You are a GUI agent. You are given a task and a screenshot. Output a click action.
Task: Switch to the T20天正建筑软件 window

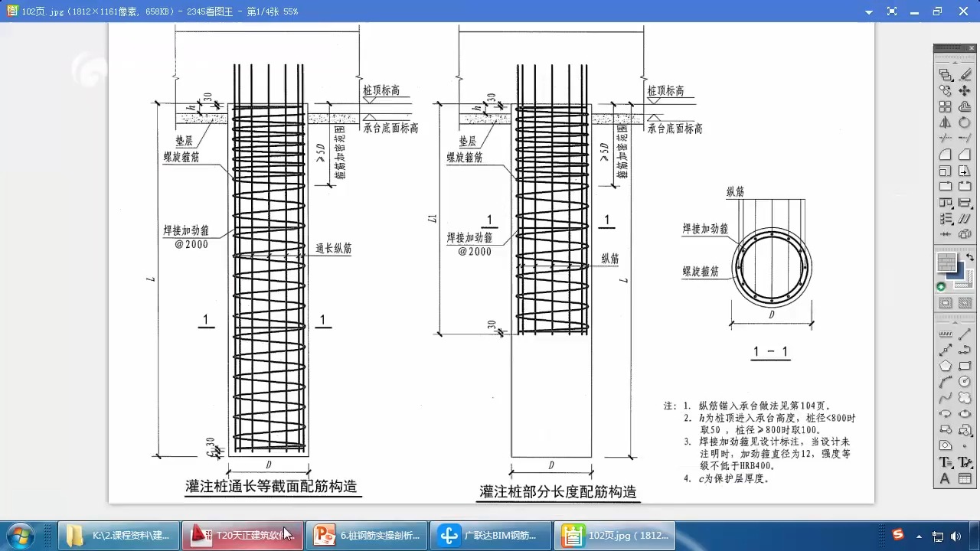click(242, 536)
